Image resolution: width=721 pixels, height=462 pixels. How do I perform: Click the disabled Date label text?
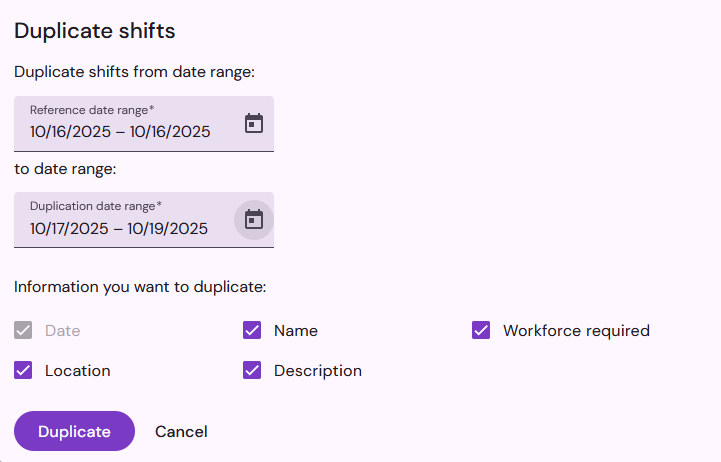[63, 331]
